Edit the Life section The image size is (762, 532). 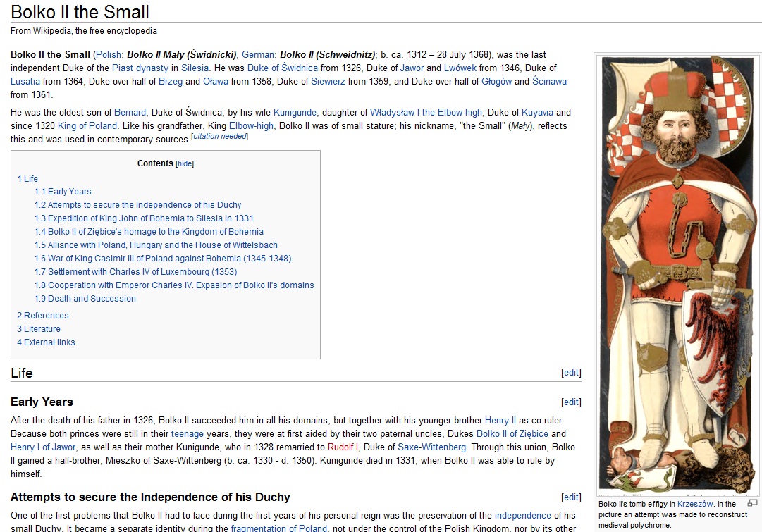point(571,373)
